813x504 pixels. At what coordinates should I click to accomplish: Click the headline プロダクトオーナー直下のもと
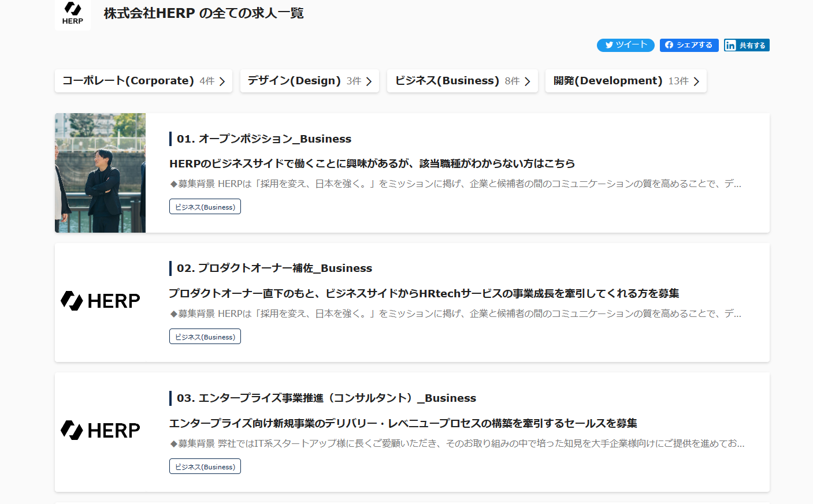424,293
